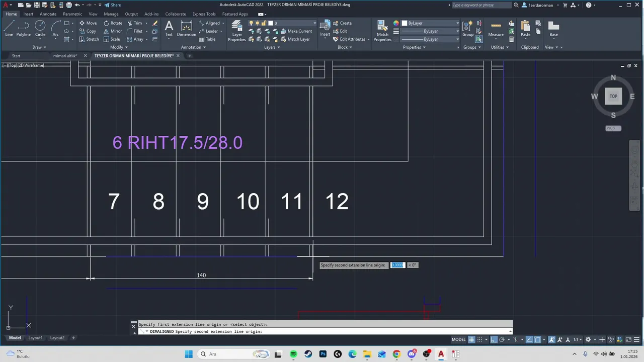Switch to the Parametric ribbon tab
This screenshot has height=362, width=644.
click(72, 14)
